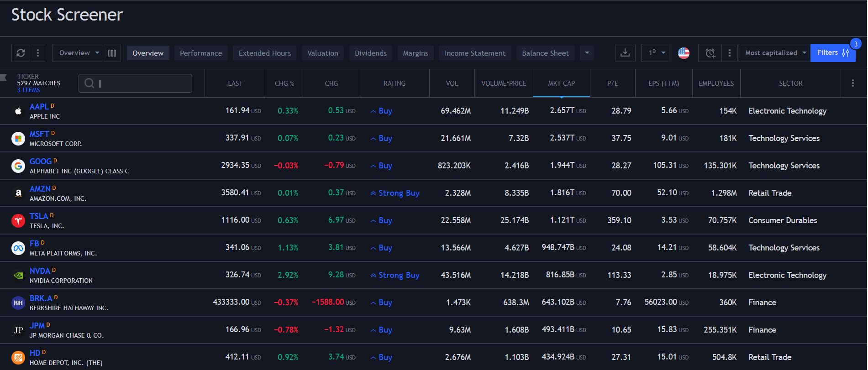Click Apple's 2.657T market cap value
868x370 pixels.
click(x=568, y=110)
